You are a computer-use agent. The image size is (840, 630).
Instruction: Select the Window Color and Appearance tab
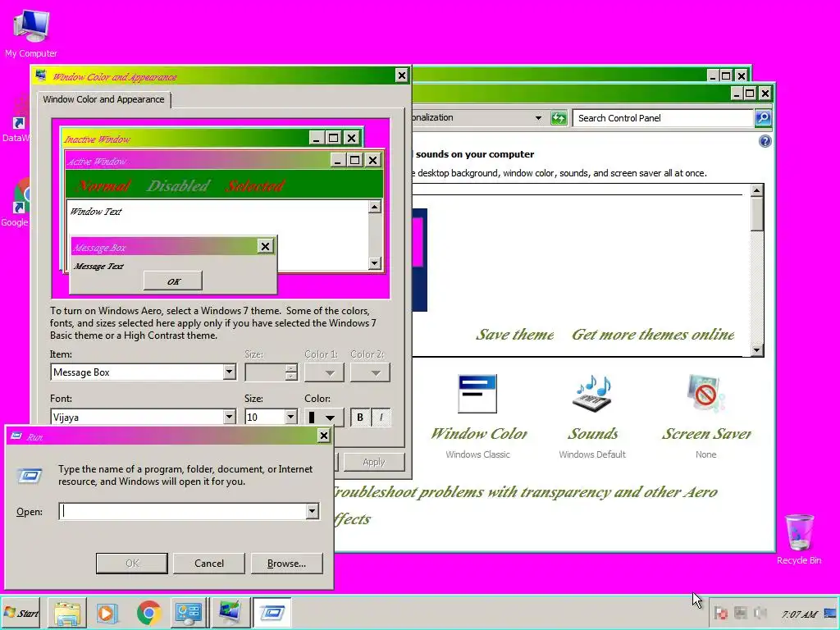coord(104,99)
